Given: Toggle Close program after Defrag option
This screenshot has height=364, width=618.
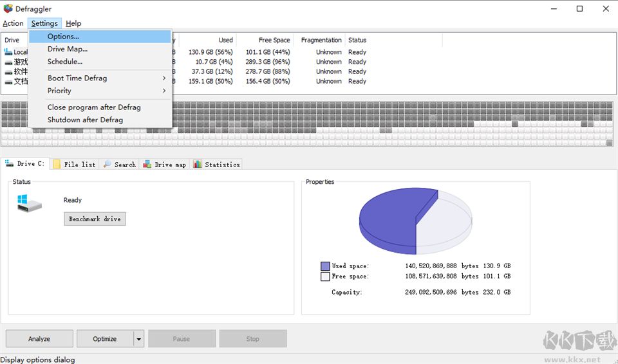Looking at the screenshot, I should [94, 107].
